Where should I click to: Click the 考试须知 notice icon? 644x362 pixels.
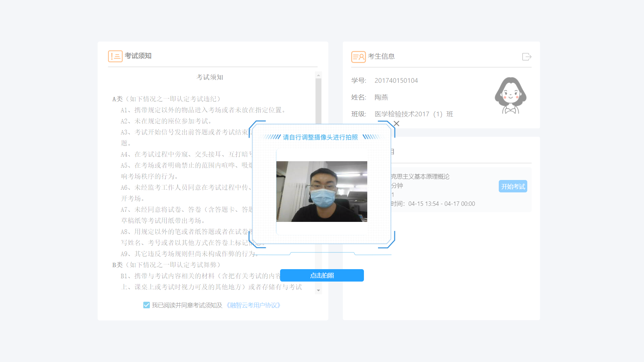(x=115, y=56)
